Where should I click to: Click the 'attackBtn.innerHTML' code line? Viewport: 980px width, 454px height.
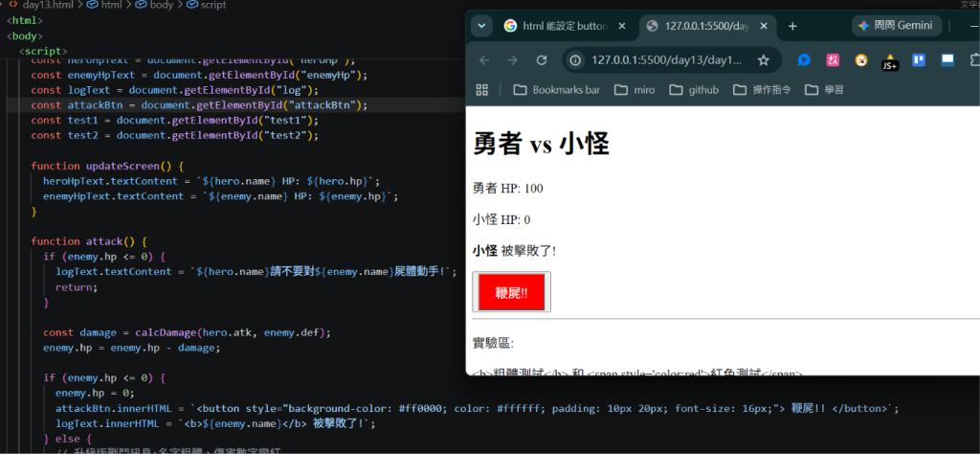point(477,408)
